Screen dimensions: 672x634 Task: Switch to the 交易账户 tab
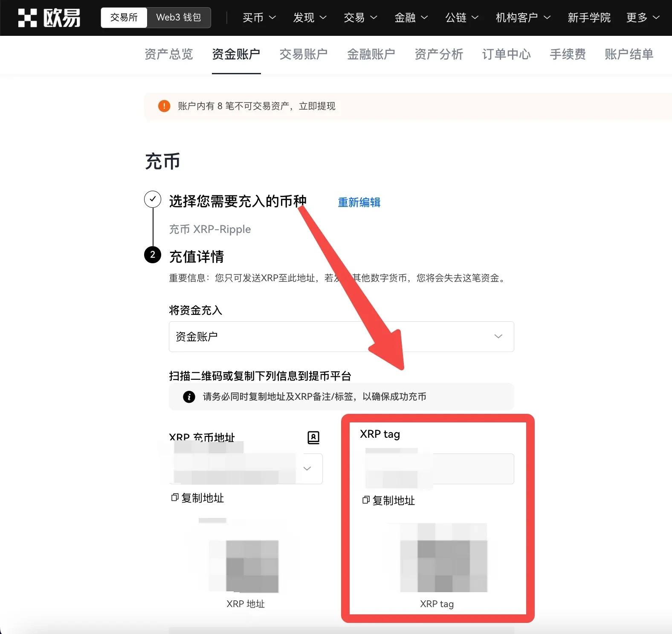(304, 54)
